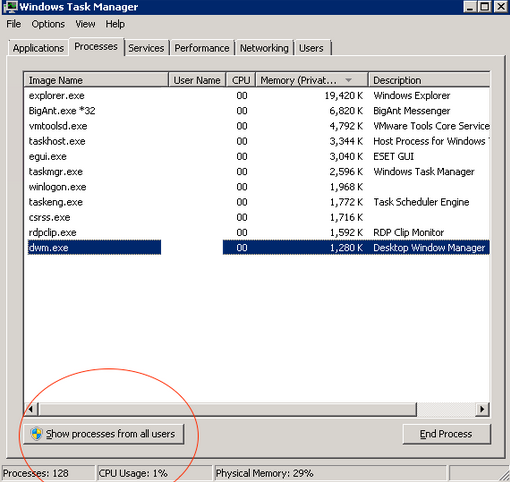Viewport: 510px width, 482px height.
Task: Click the CPU Usage: 1% status entry
Action: tap(155, 473)
